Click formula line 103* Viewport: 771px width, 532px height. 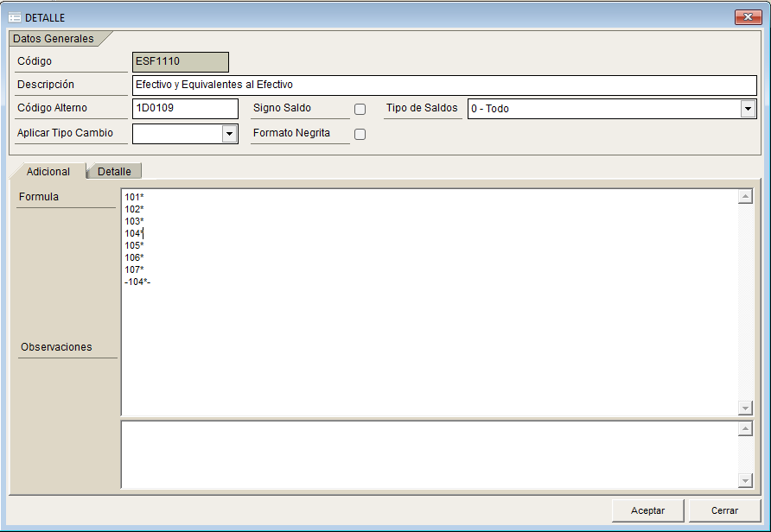tap(134, 221)
